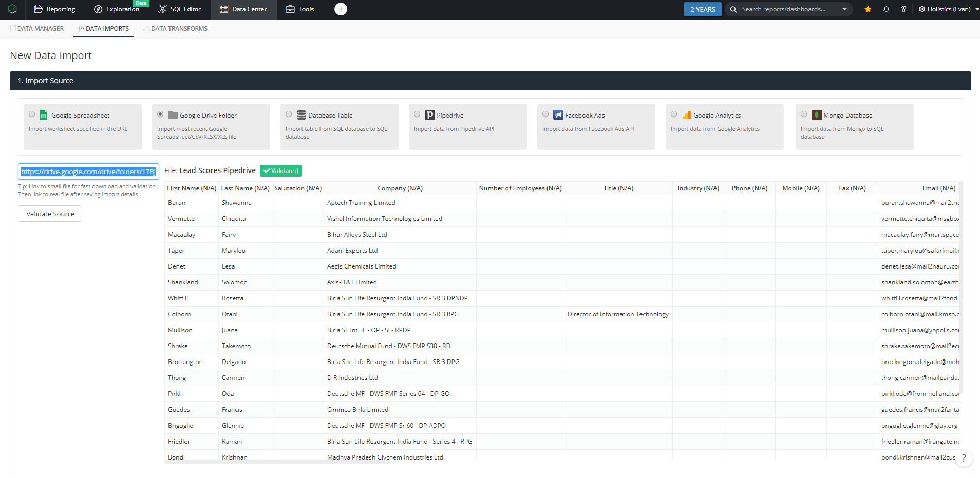Select the Google Drive Folder radio button
Image resolution: width=980 pixels, height=478 pixels.
[x=160, y=114]
